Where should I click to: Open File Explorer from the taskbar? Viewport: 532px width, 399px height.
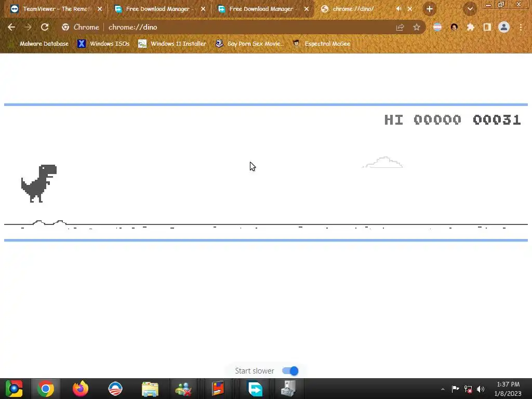coord(150,389)
